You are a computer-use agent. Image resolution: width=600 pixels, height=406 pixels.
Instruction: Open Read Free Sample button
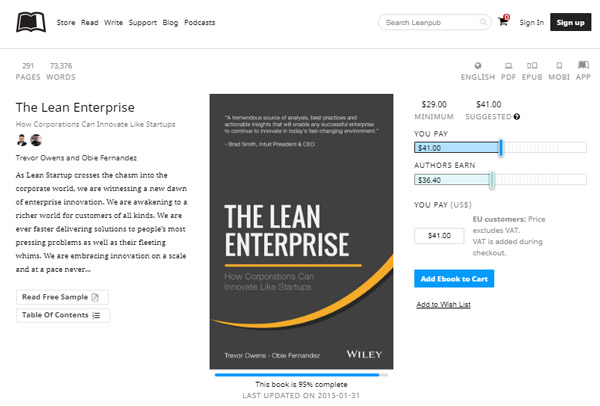tap(62, 297)
